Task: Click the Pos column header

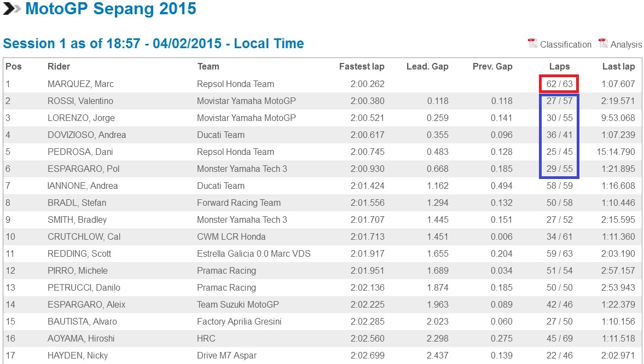Action: (x=14, y=67)
